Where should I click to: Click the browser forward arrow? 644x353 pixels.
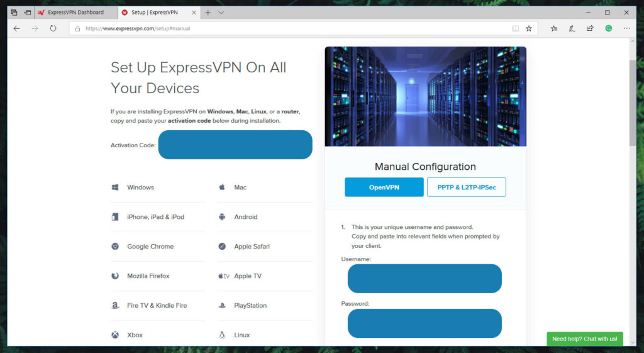(x=35, y=28)
